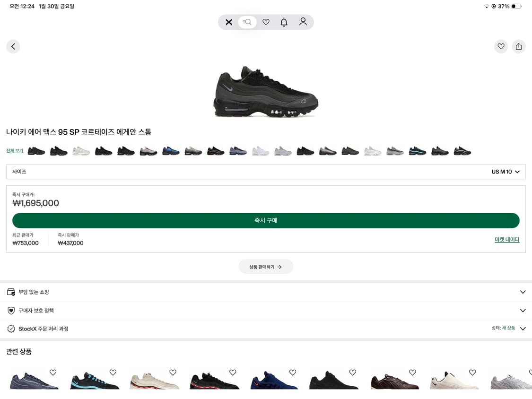This screenshot has width=532, height=399.
Task: Tap the StockX X logo icon
Action: coord(229,22)
